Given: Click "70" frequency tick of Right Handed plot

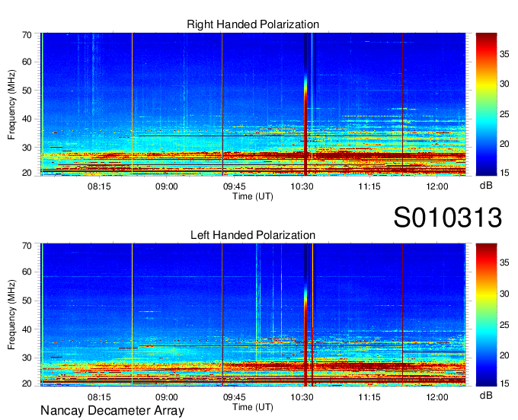Looking at the screenshot, I should [x=27, y=35].
